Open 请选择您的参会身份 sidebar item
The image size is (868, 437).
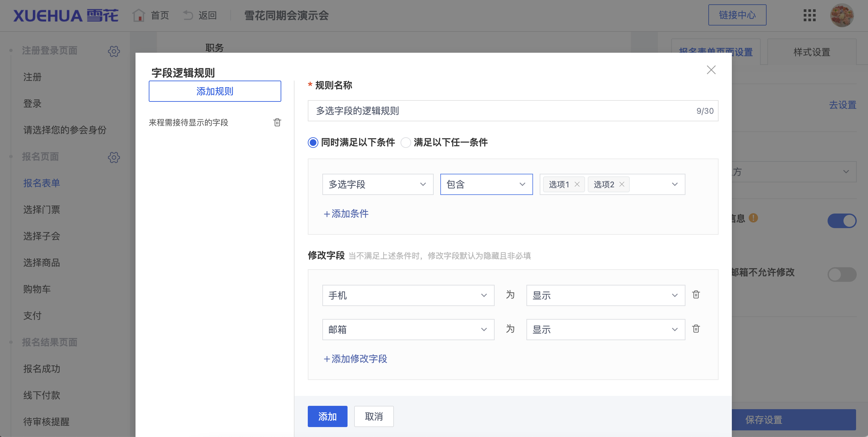[65, 130]
